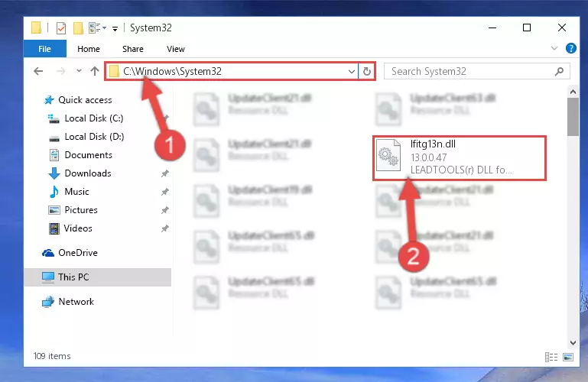Go back with the Back arrow
588x382 pixels.
38,71
